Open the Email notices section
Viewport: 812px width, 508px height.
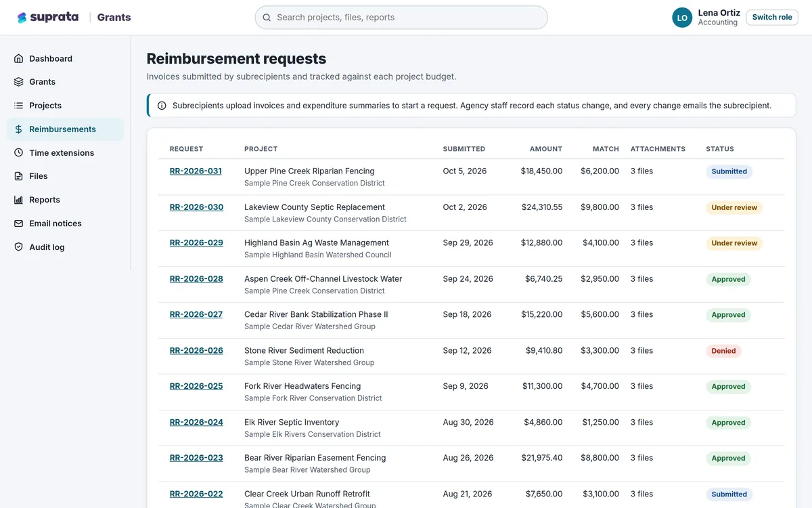coord(66,224)
